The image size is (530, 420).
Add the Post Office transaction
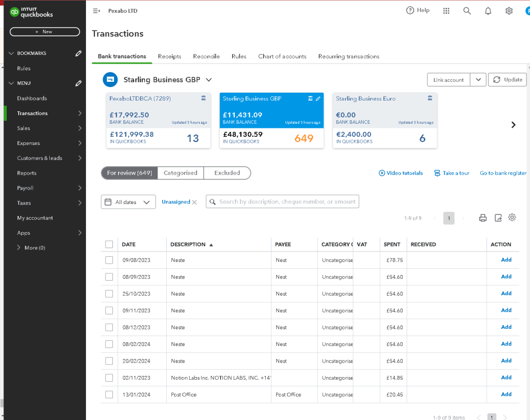tap(506, 394)
